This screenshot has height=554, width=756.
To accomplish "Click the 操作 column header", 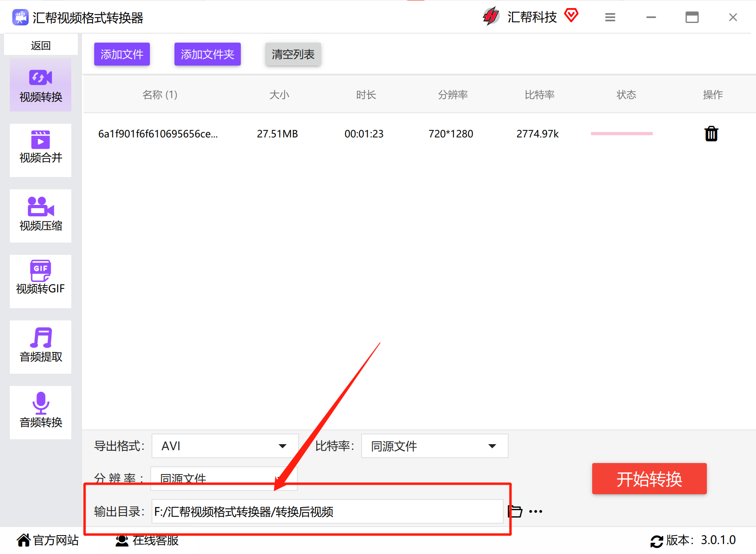I will pyautogui.click(x=713, y=95).
